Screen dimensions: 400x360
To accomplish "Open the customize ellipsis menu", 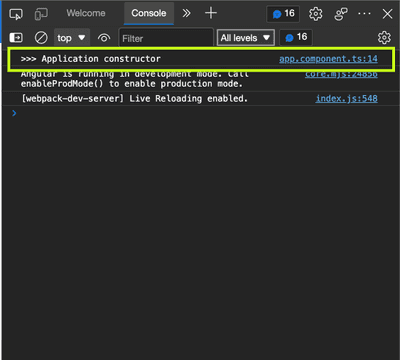I will click(364, 14).
